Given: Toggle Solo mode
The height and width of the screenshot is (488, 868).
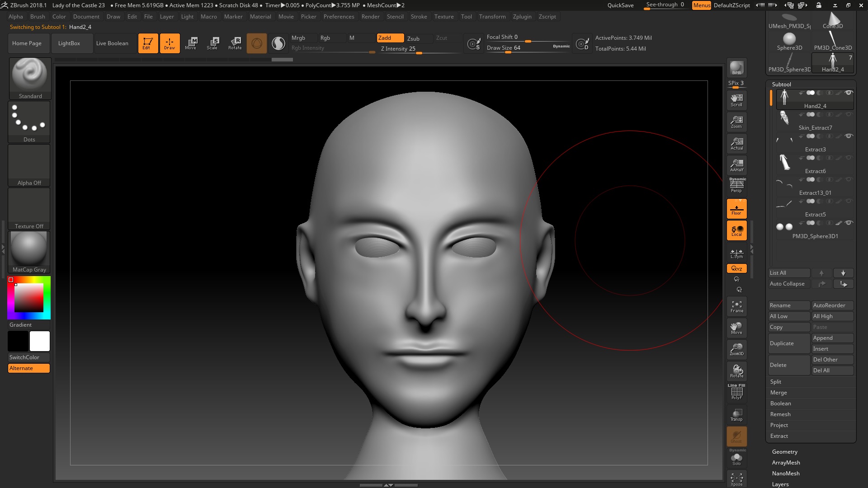Looking at the screenshot, I should pos(736,457).
